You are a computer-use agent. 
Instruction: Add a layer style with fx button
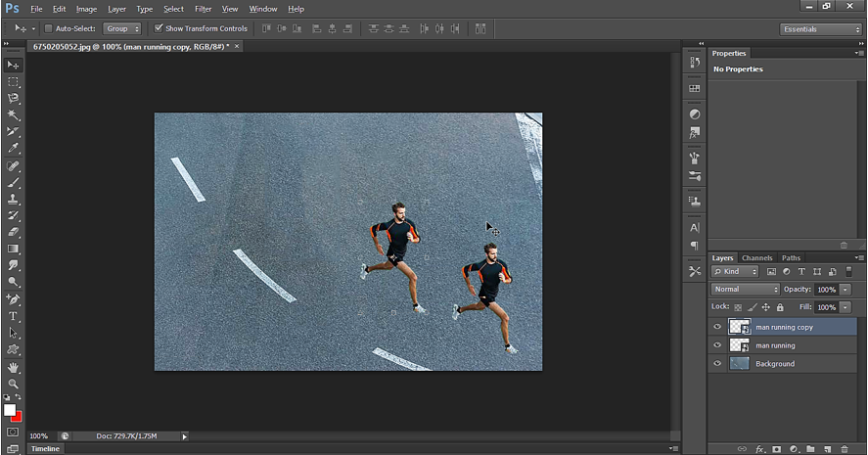(x=760, y=449)
